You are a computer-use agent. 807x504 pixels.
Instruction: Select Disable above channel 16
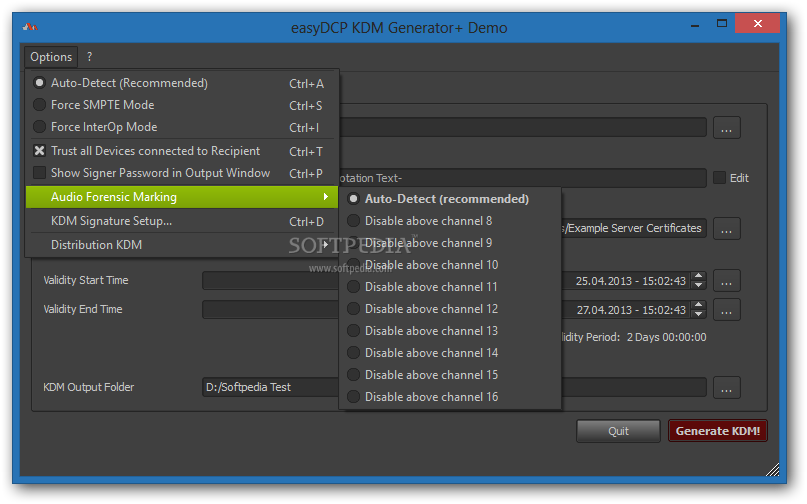point(450,397)
